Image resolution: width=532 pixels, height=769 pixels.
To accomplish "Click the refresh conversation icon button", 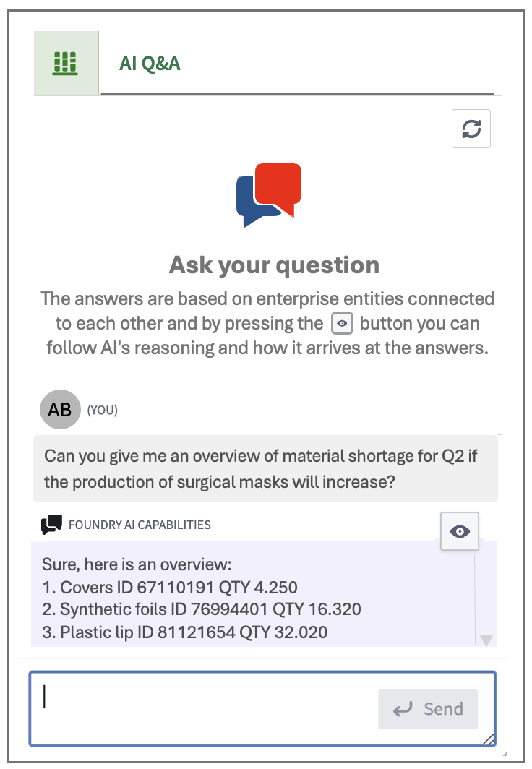I will (x=471, y=129).
